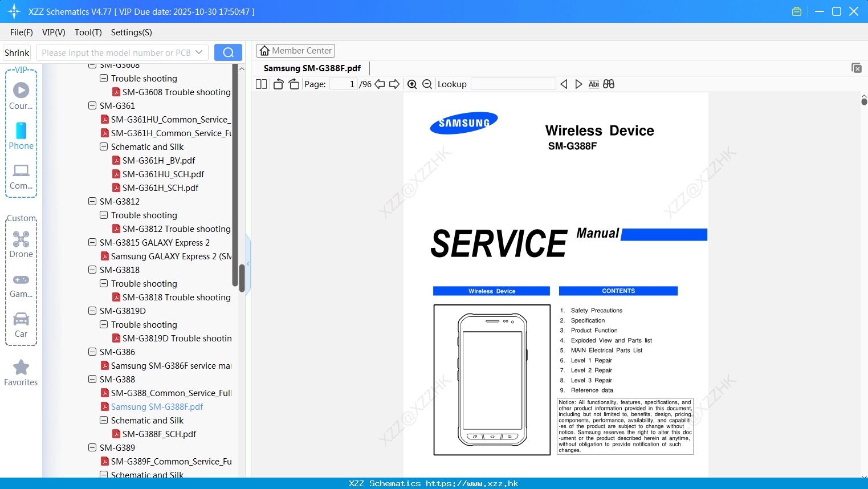868x489 pixels.
Task: Close the document tab panel icon
Action: click(856, 68)
